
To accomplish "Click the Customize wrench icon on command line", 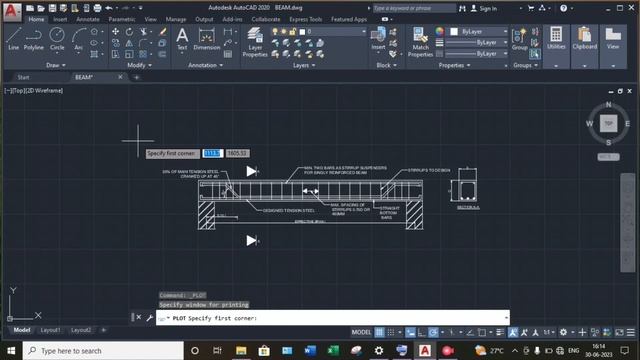I will 149,318.
